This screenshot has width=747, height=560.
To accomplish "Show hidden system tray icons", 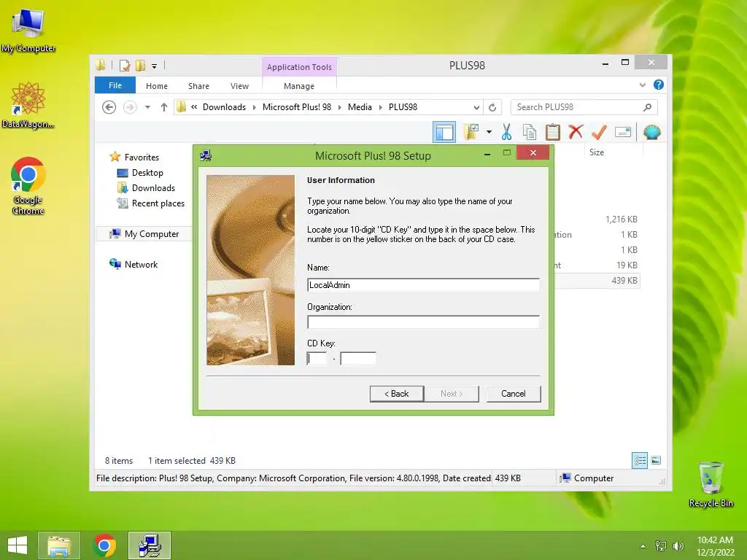I will point(643,545).
